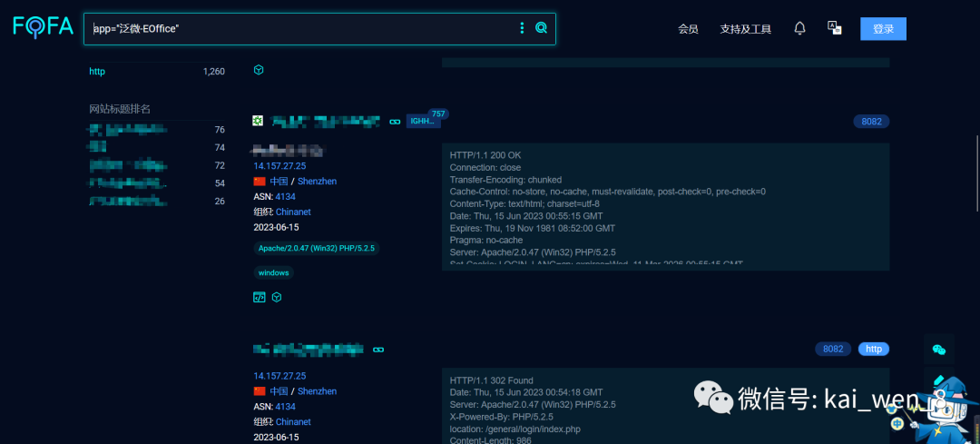Image resolution: width=980 pixels, height=444 pixels.
Task: Click the title ranking row with count 54
Action: (157, 183)
